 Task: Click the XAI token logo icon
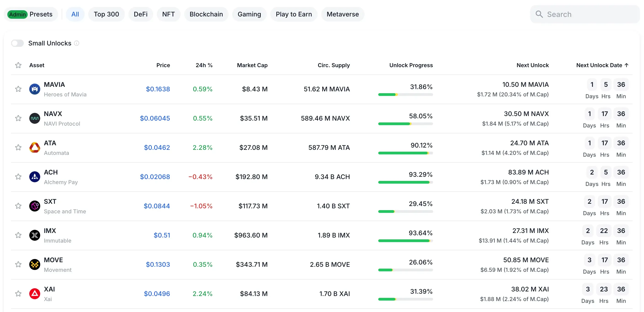[x=35, y=294]
